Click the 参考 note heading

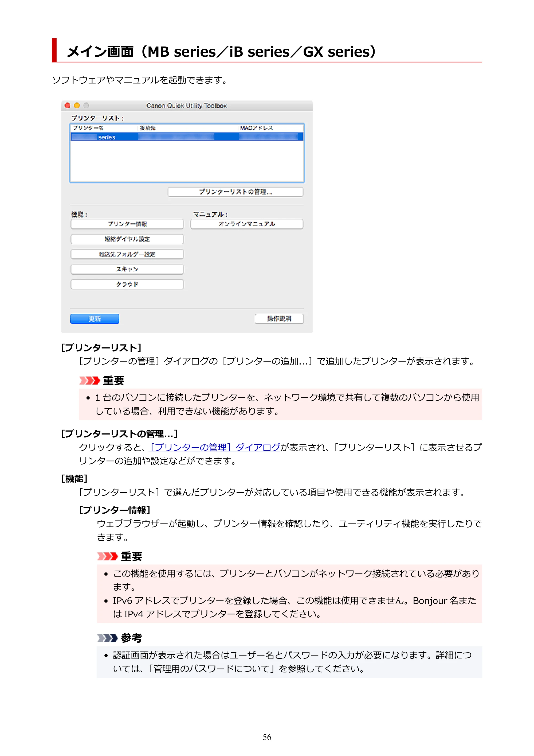click(x=131, y=638)
